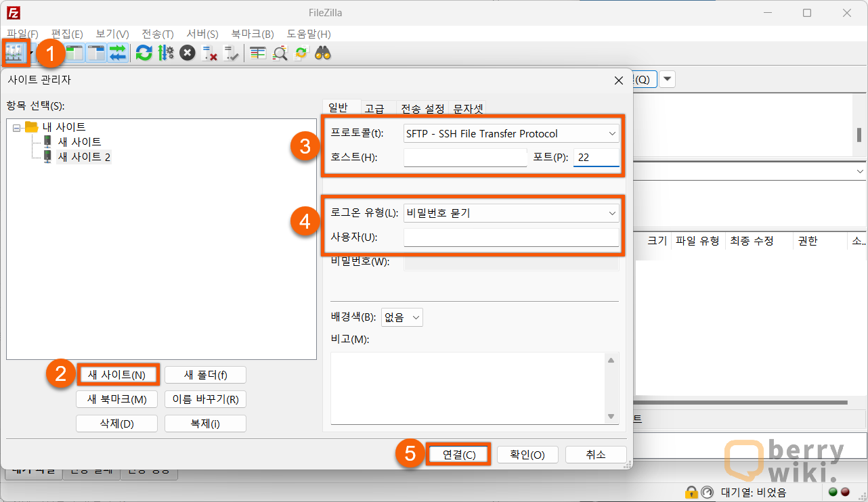The width and height of the screenshot is (868, 502).
Task: Toggle the local directory tree view icon
Action: pyautogui.click(x=74, y=53)
